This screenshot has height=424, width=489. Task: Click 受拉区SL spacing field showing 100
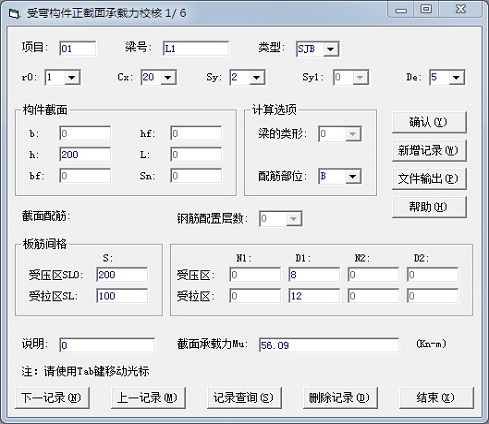pos(122,296)
